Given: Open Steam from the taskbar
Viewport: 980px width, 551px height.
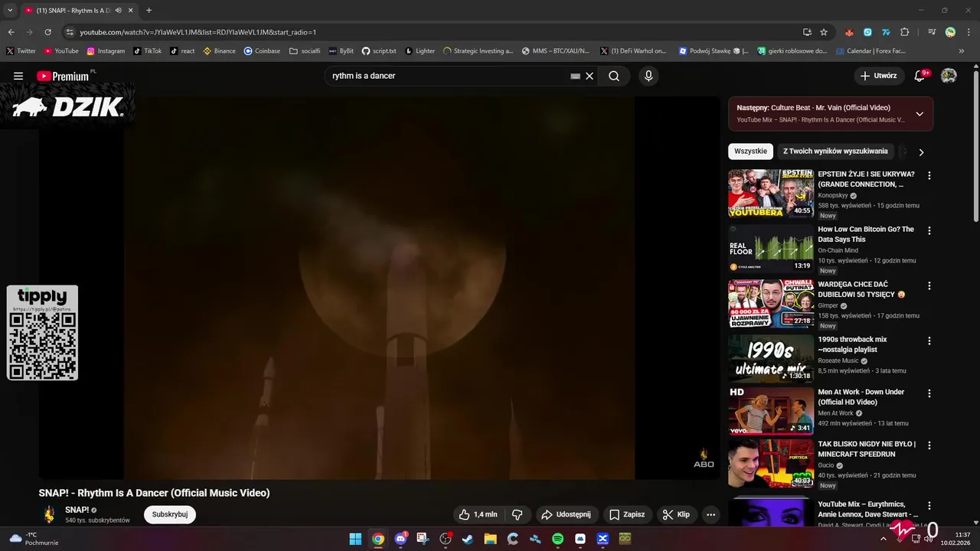Looking at the screenshot, I should tap(468, 539).
